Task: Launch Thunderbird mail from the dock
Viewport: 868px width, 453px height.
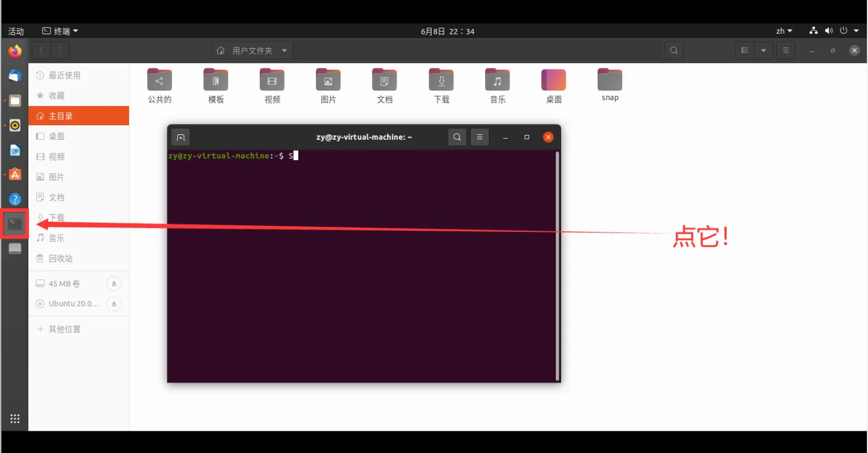Action: [15, 76]
